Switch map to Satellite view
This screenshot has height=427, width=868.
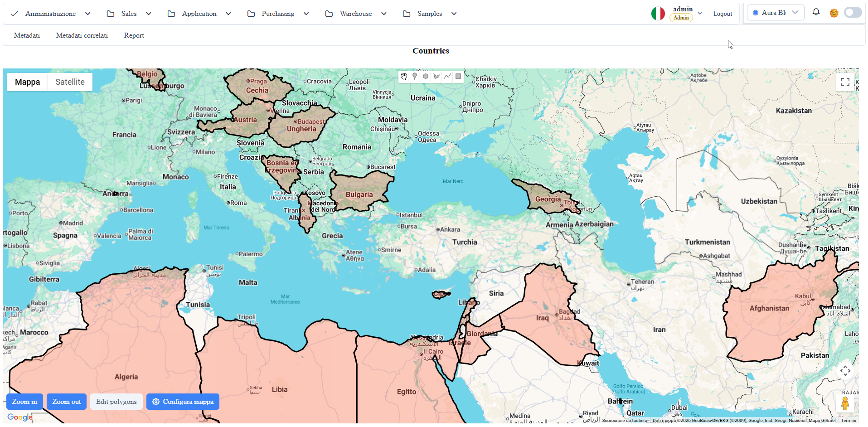[70, 82]
